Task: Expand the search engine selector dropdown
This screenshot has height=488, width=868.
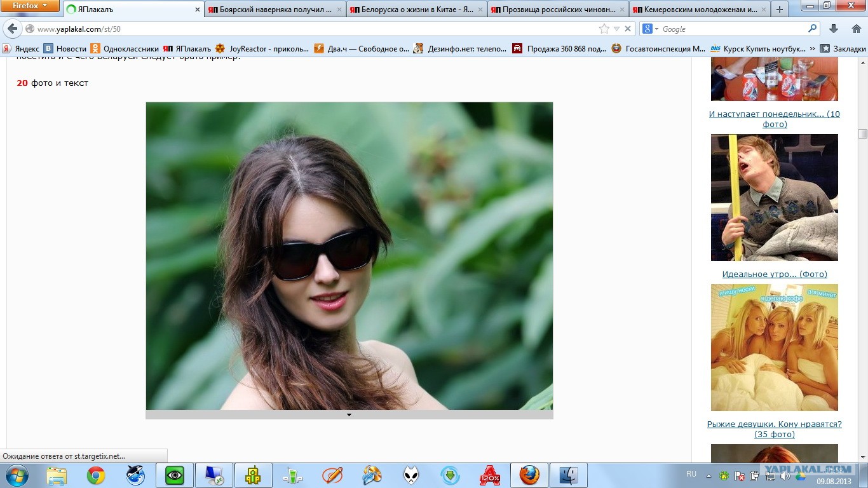Action: (x=650, y=29)
